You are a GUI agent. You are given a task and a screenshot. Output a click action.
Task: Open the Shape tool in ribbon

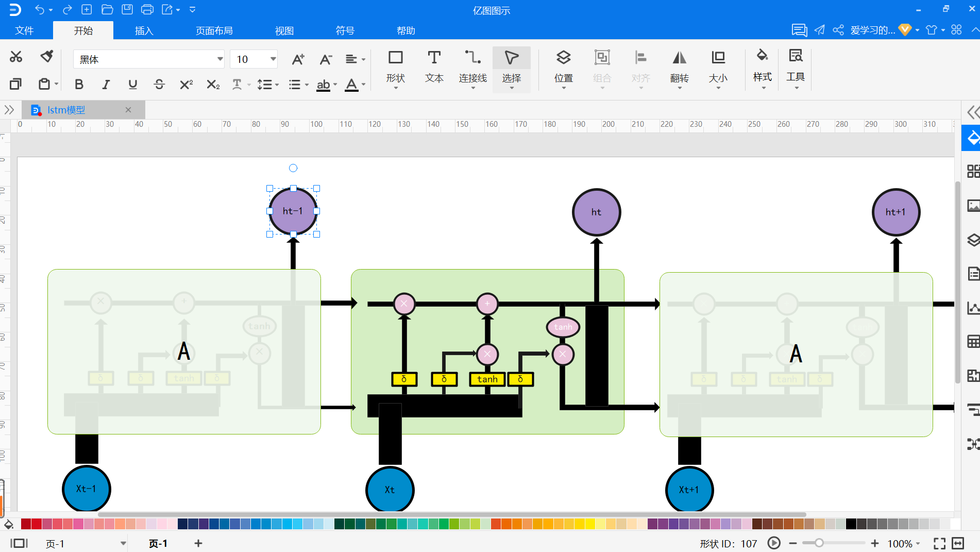(x=396, y=68)
